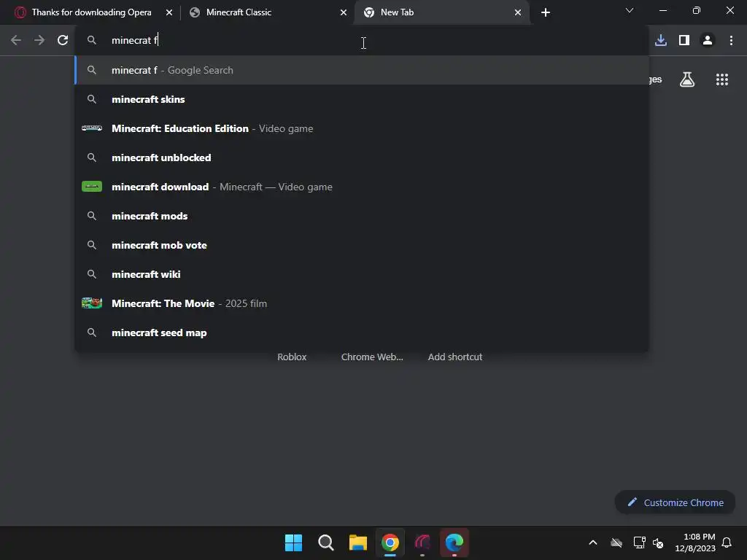Image resolution: width=747 pixels, height=560 pixels.
Task: Open the Google apps grid icon
Action: [x=722, y=79]
